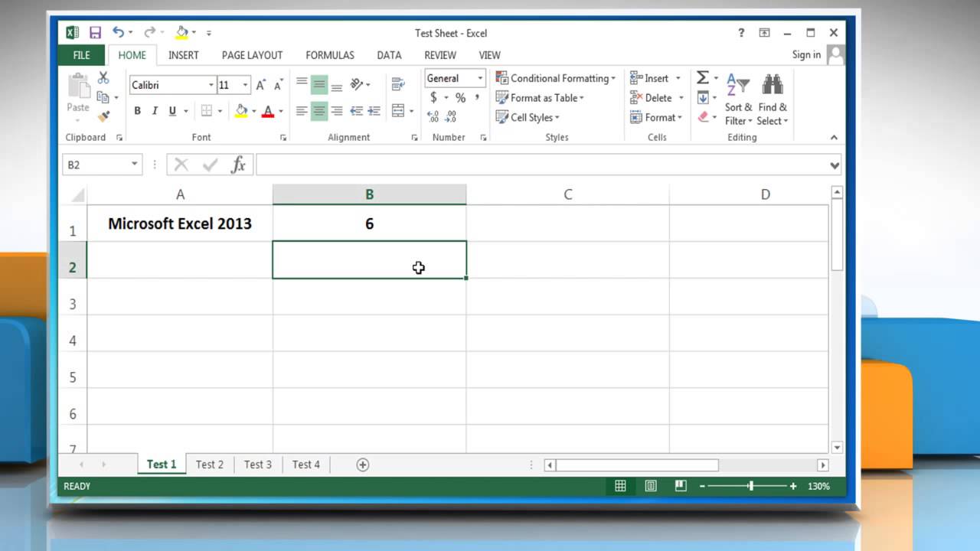
Task: Increase font size with large A
Action: [261, 85]
